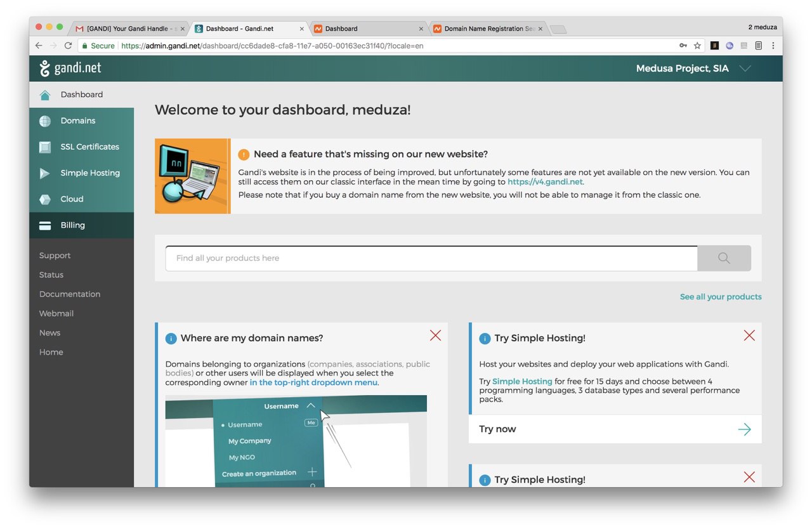Click the round blue extension icon in toolbar

click(x=730, y=46)
